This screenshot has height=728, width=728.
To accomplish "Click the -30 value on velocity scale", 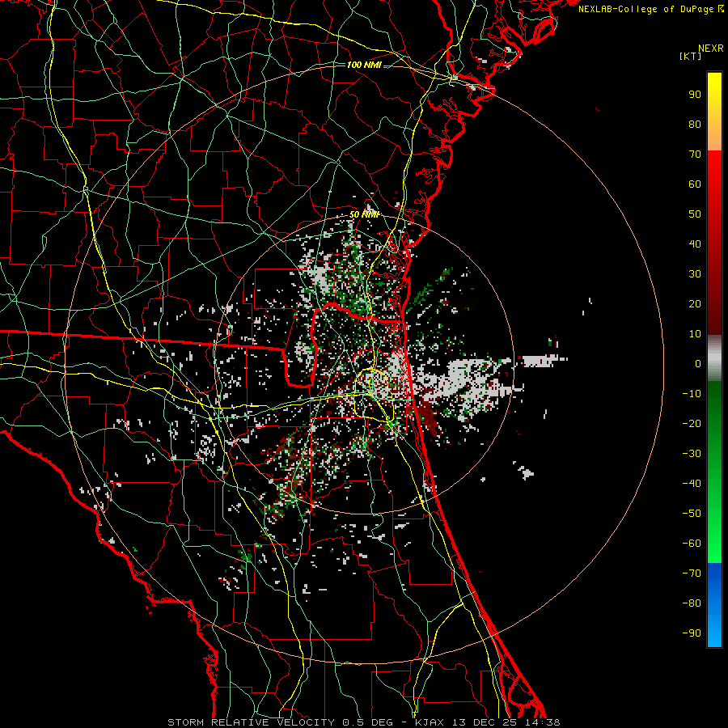I will [x=692, y=454].
